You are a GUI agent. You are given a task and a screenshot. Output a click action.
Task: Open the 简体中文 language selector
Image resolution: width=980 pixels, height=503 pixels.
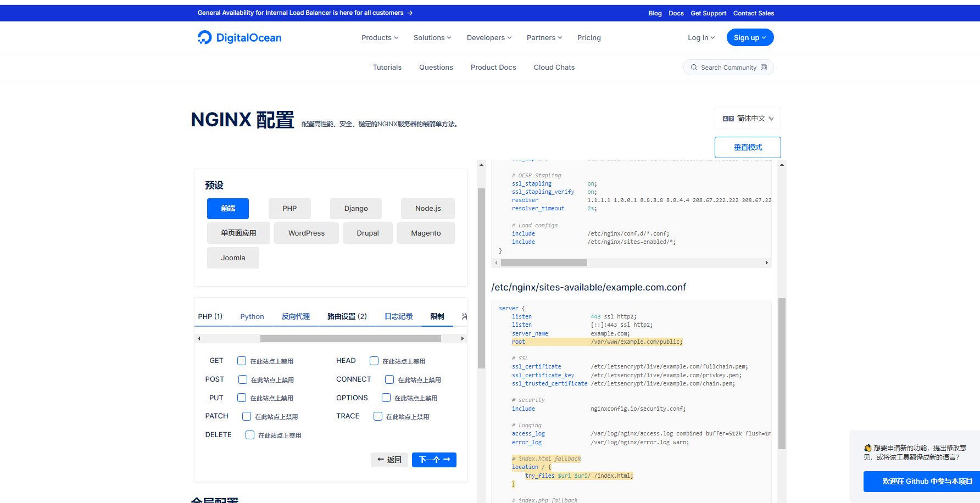748,119
